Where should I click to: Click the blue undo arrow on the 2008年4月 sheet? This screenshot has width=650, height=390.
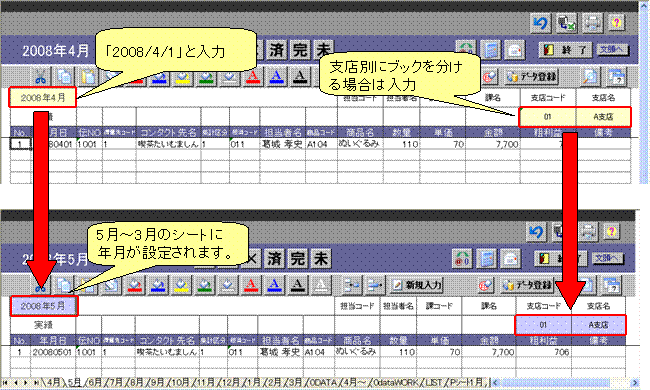[541, 23]
